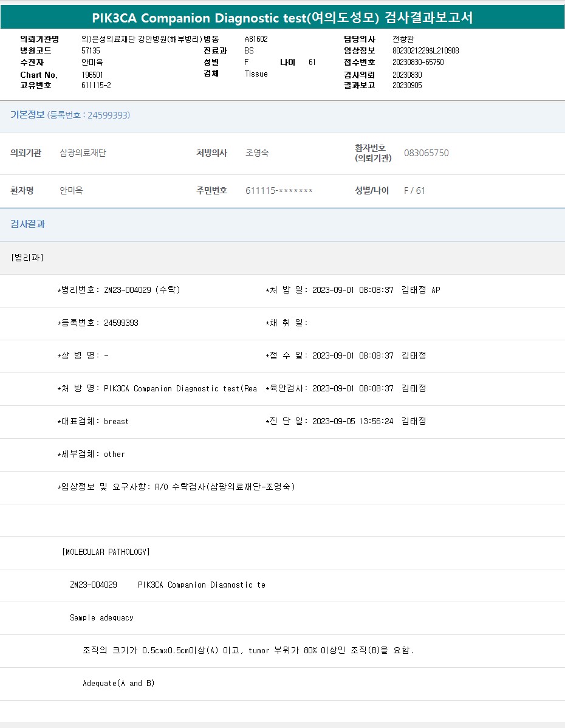
Task: Select the 대표검체 breast entry
Action: pos(93,421)
